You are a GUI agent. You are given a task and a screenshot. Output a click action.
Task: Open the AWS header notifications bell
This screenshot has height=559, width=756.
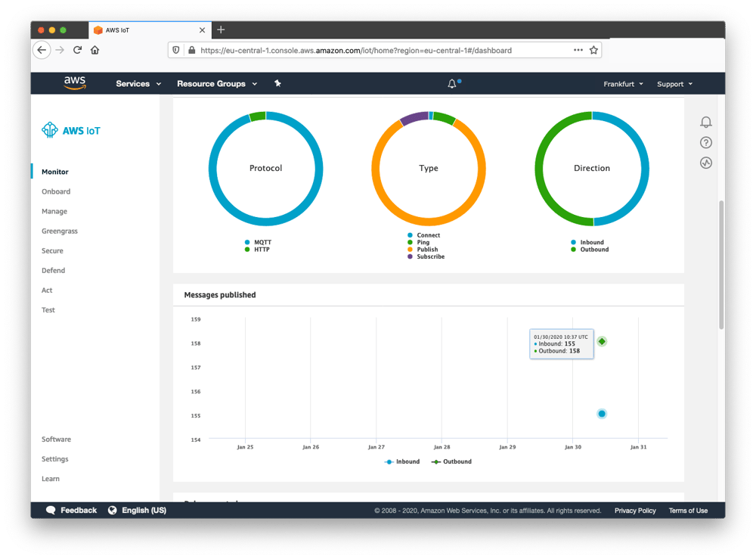(x=452, y=83)
